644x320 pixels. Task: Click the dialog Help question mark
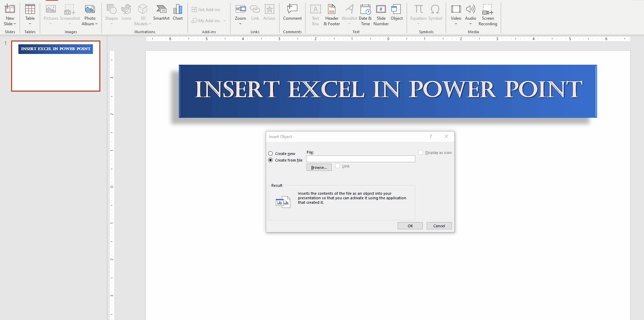(x=431, y=136)
